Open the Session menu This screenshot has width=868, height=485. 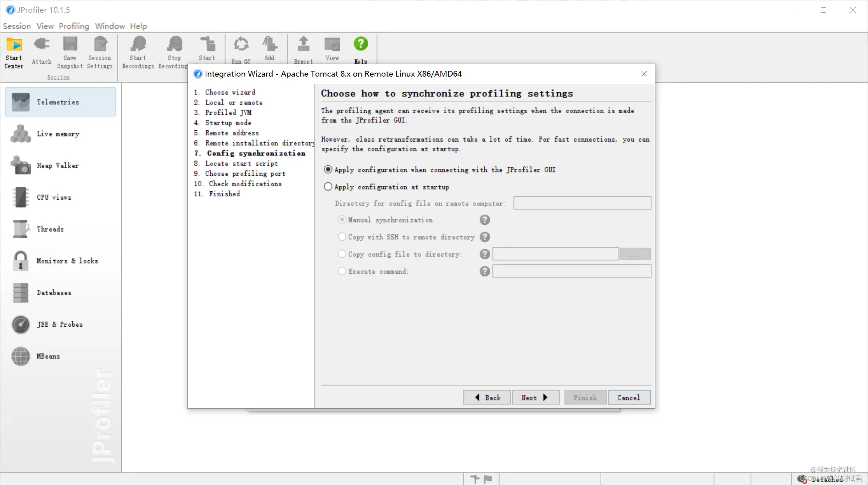coord(17,26)
